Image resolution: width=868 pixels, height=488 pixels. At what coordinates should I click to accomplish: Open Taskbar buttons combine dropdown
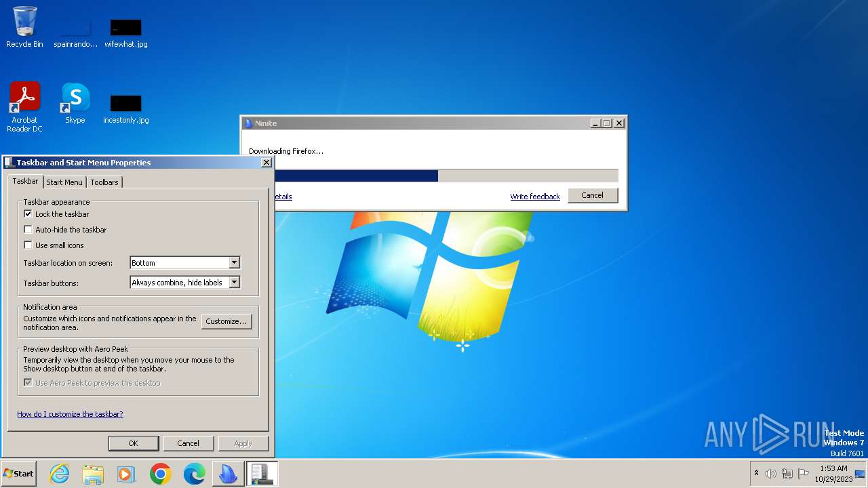click(185, 283)
